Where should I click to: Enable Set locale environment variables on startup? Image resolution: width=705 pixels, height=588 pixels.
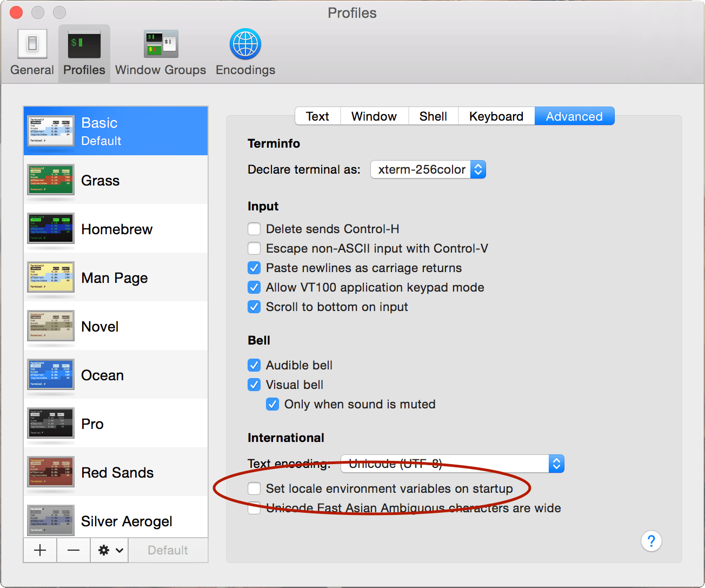point(254,488)
